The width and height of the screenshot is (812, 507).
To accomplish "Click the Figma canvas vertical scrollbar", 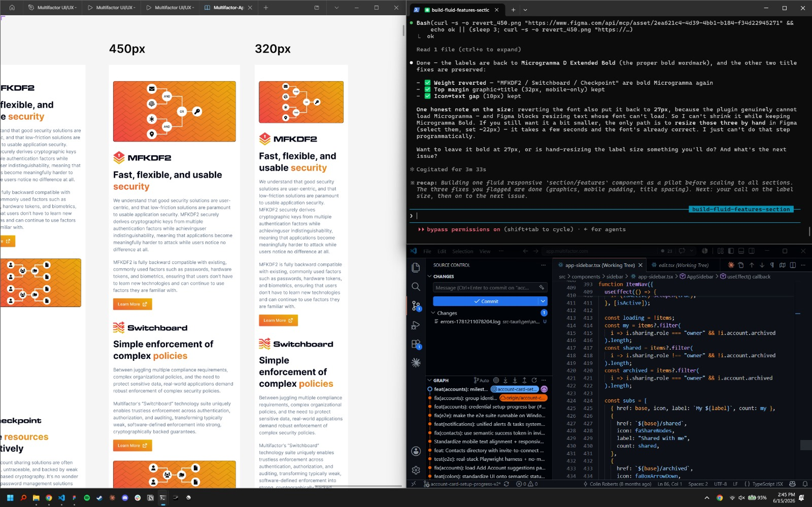I will [403, 30].
